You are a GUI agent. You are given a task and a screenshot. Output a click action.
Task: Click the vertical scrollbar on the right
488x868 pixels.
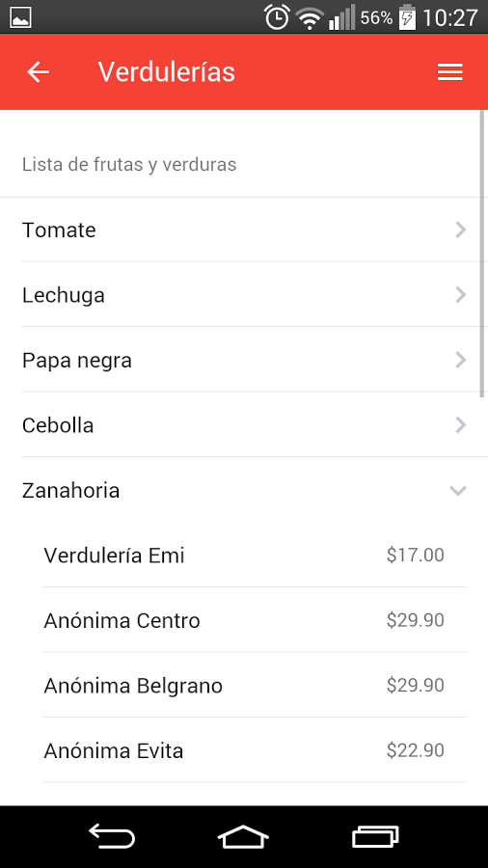(x=482, y=254)
